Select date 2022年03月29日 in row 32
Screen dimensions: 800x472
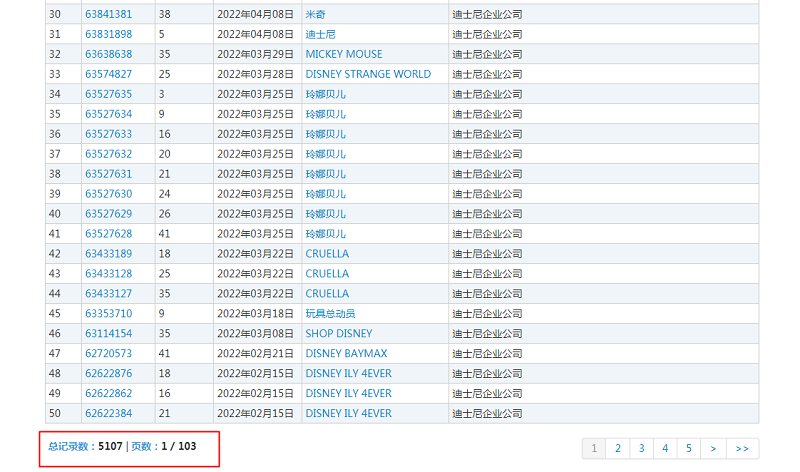[x=255, y=54]
